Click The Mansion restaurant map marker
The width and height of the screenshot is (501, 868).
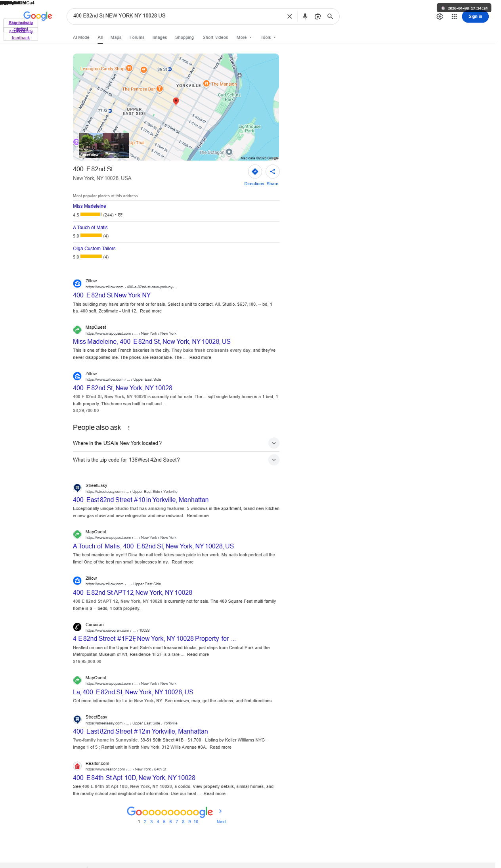pos(206,84)
